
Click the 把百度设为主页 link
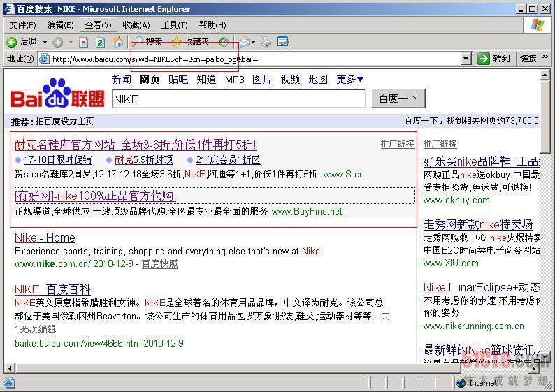click(65, 122)
